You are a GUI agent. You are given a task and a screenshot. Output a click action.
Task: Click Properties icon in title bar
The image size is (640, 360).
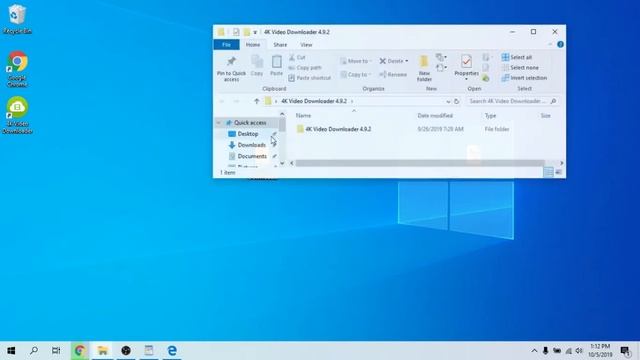pos(236,32)
